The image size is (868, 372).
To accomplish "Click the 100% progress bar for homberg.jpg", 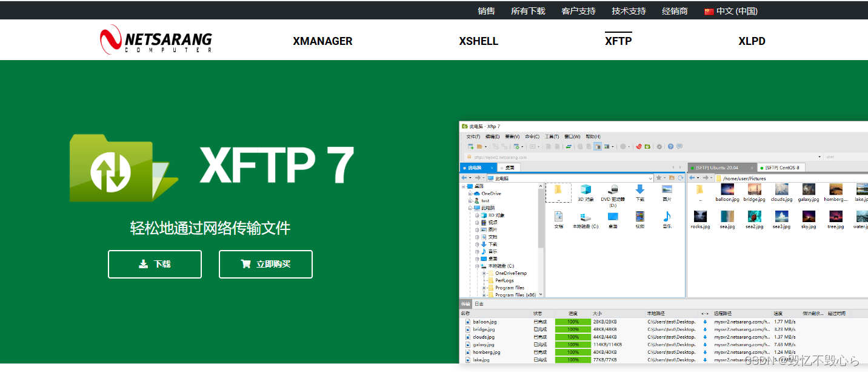I will (x=573, y=352).
